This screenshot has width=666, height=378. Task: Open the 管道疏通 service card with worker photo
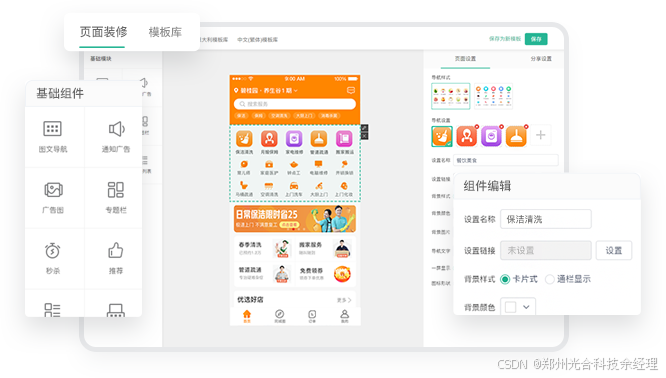264,274
